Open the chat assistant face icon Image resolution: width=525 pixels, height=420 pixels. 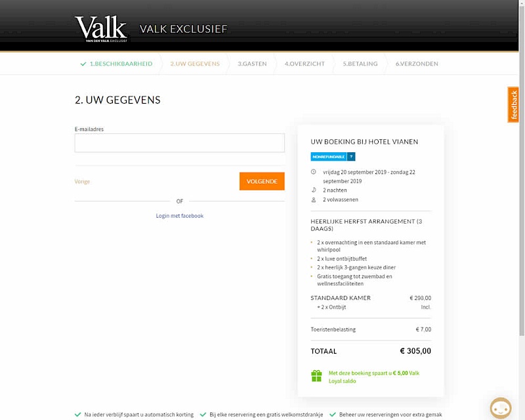[501, 408]
